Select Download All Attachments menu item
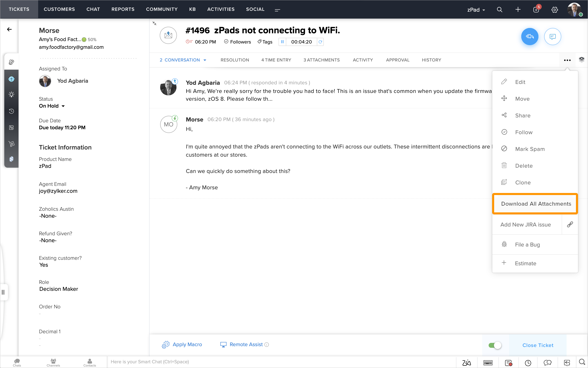588x368 pixels. tap(536, 204)
